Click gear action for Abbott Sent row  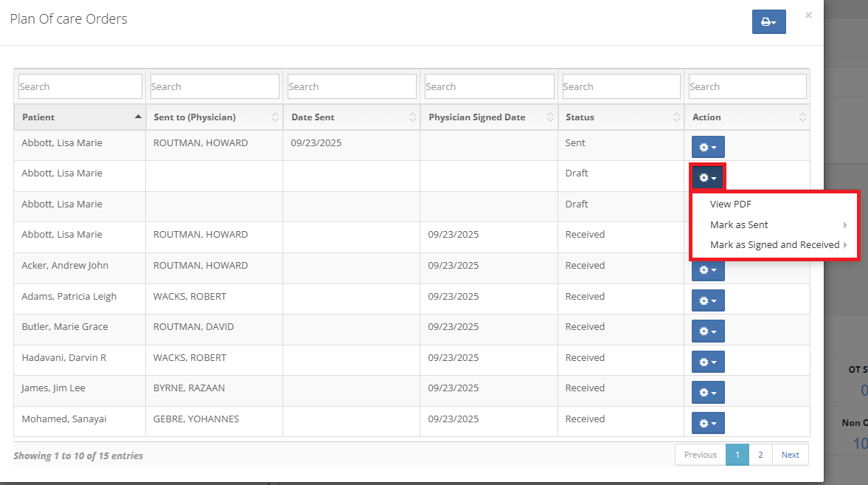[x=708, y=148]
